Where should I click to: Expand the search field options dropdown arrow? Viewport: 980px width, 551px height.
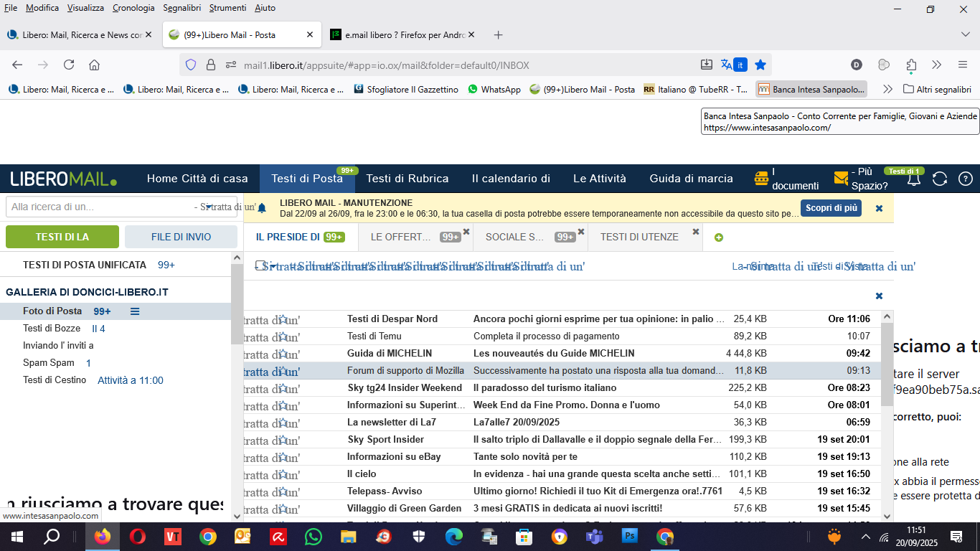click(x=208, y=207)
